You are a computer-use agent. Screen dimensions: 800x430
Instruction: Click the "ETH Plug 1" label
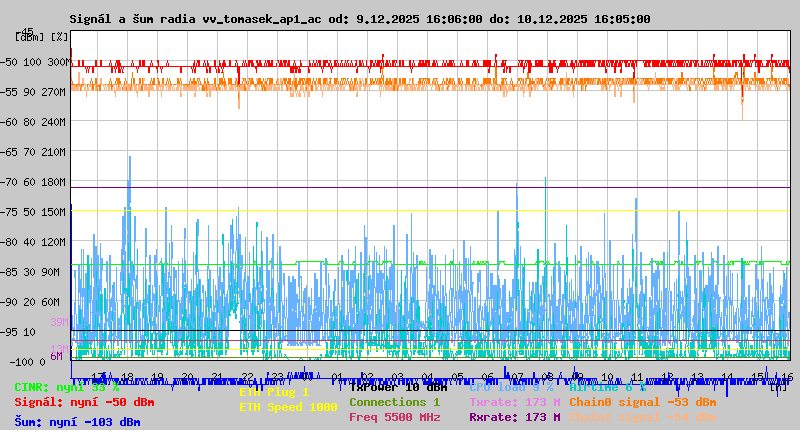[274, 393]
